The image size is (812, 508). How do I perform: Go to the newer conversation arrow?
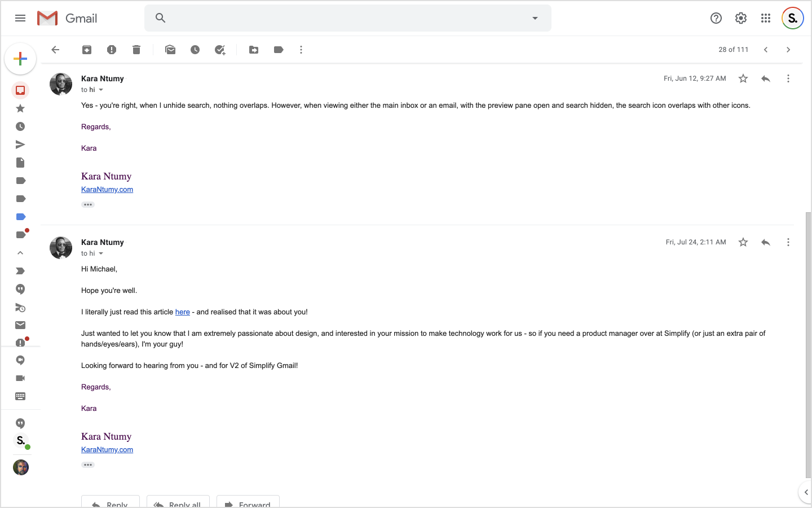766,50
